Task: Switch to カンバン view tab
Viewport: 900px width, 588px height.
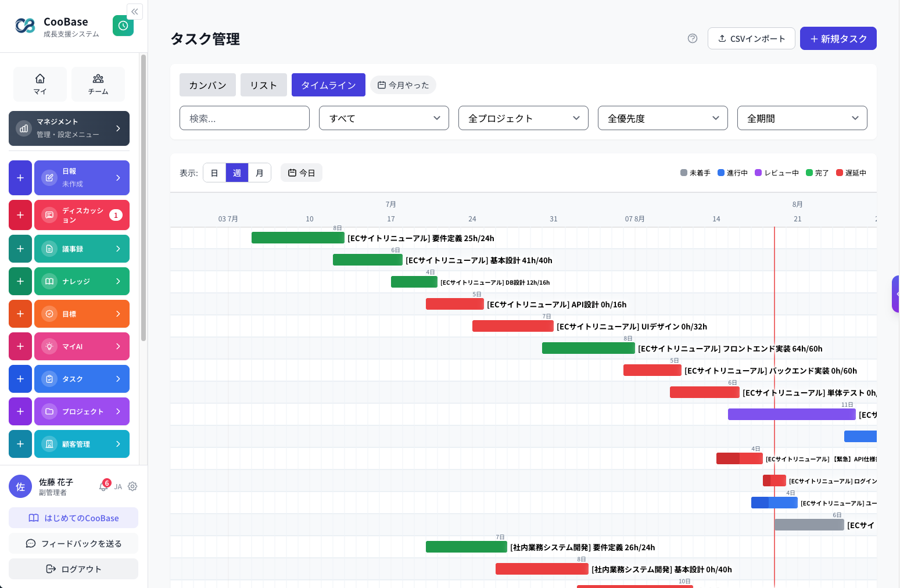Action: (x=207, y=85)
